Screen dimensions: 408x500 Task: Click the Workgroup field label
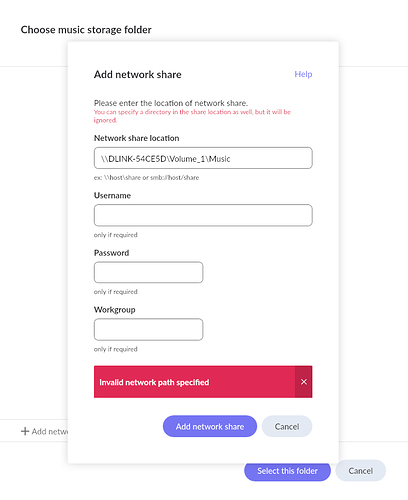(115, 310)
